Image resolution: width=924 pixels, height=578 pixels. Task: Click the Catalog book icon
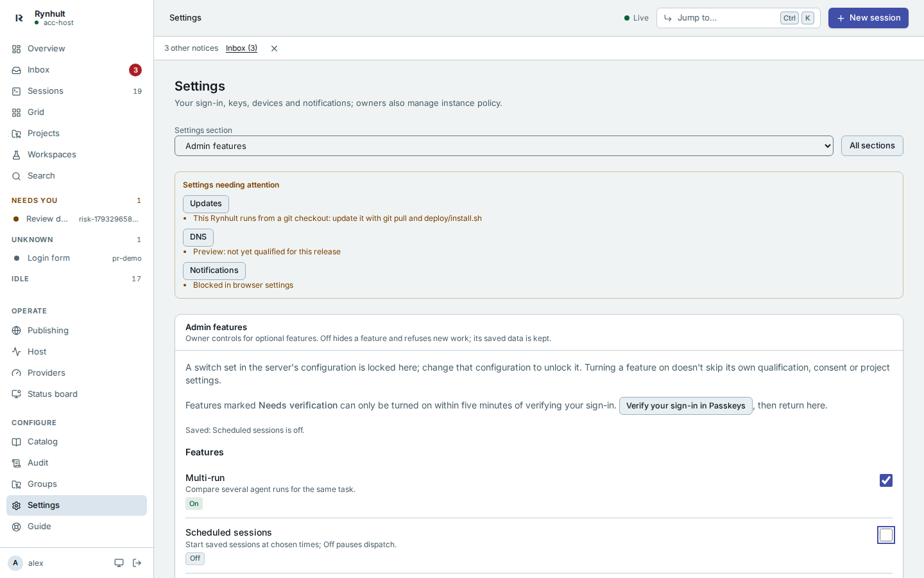(x=17, y=442)
